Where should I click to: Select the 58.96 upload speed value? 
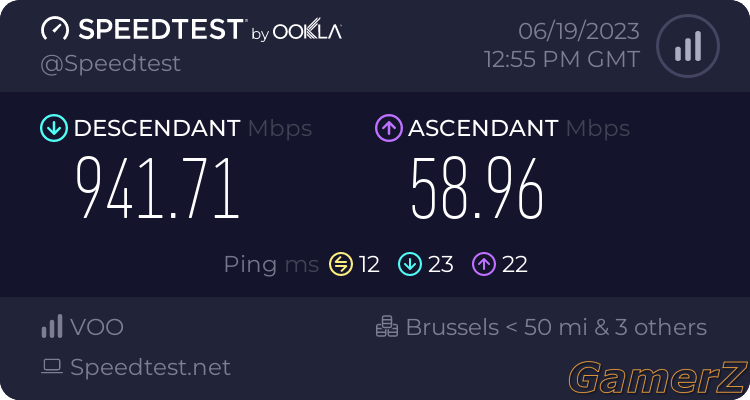pos(477,189)
